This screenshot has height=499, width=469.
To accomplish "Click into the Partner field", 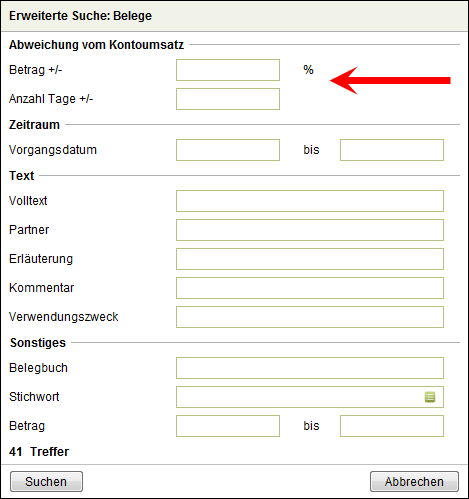I will pyautogui.click(x=310, y=230).
